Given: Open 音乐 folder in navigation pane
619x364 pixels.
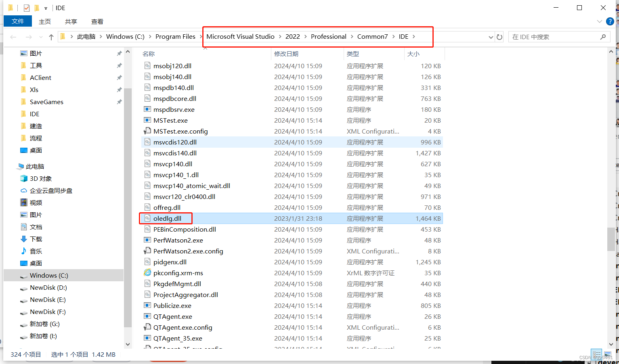Looking at the screenshot, I should pyautogui.click(x=36, y=251).
